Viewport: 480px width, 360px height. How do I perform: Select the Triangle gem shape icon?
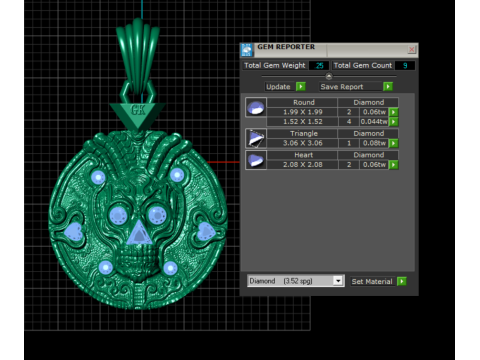pos(256,138)
